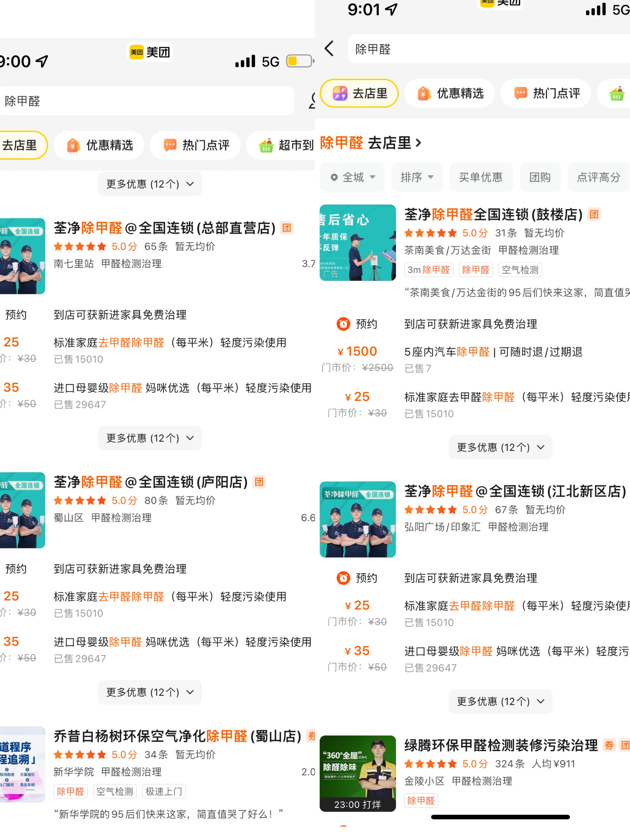Open the 全城 location dropdown

pyautogui.click(x=352, y=177)
